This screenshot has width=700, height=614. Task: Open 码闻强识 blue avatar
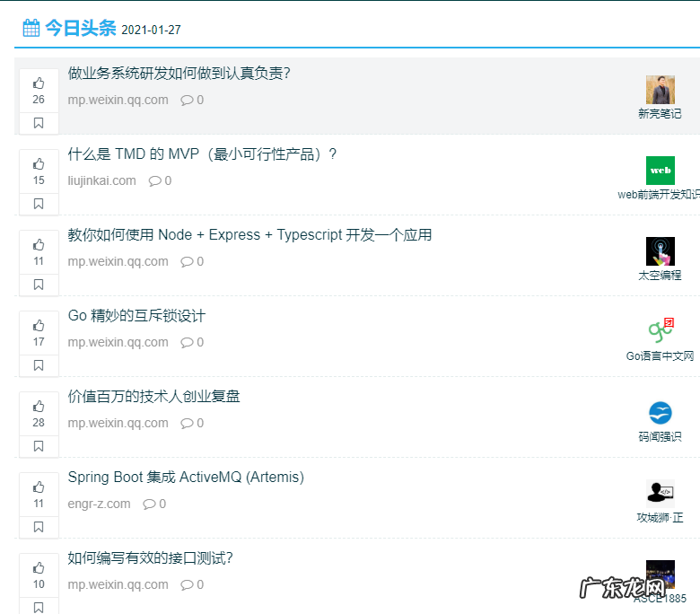point(661,413)
